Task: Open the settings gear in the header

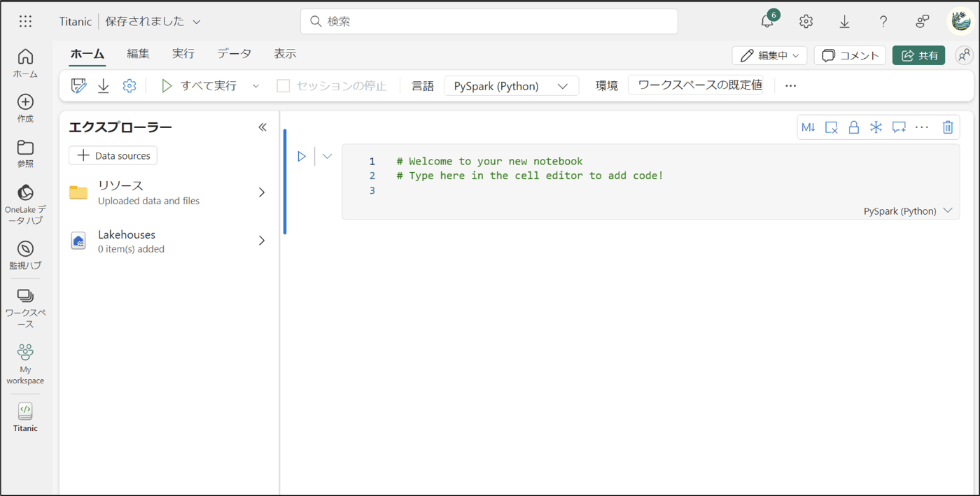Action: [x=806, y=22]
